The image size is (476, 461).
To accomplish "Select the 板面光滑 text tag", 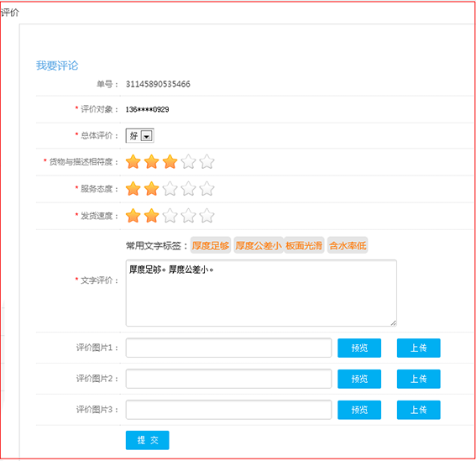I will [x=304, y=245].
